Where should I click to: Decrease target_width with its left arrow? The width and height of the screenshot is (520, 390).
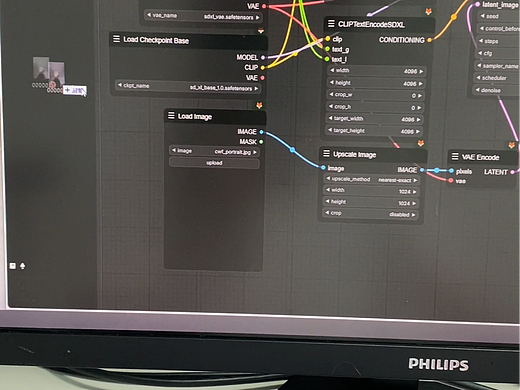(330, 118)
